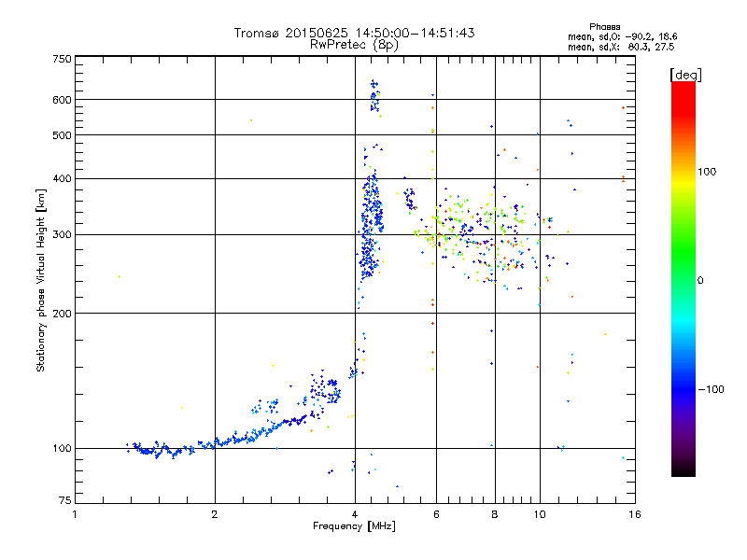Click the green zero region of the colorbar

684,280
